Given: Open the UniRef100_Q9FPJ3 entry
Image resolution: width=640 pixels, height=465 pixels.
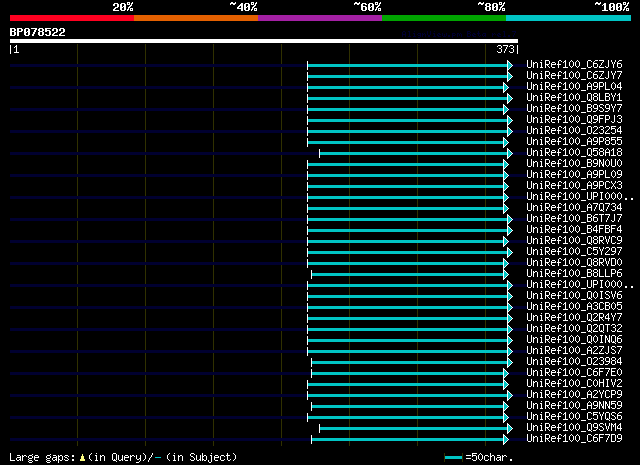Looking at the screenshot, I should click(574, 120).
